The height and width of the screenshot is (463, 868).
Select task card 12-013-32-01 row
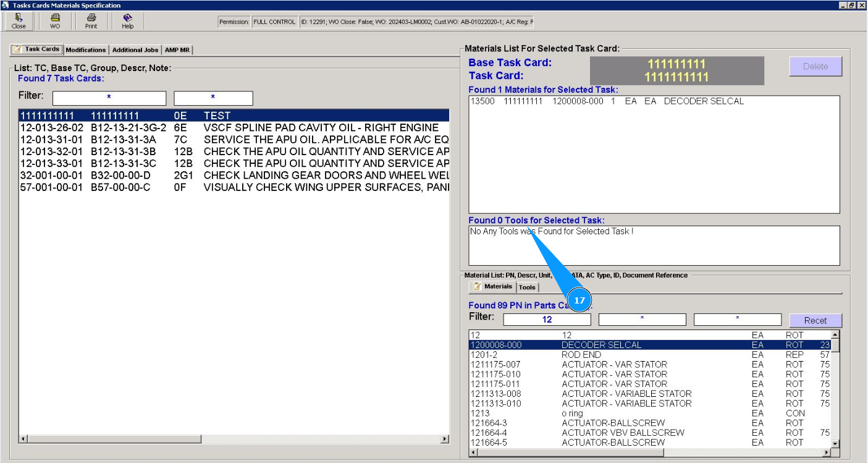coord(234,151)
